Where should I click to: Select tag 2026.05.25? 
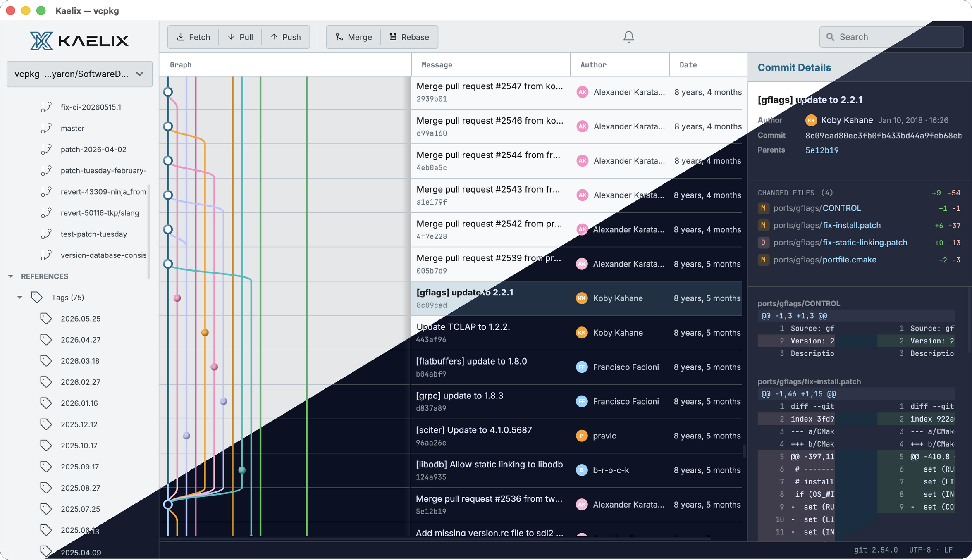pyautogui.click(x=81, y=319)
